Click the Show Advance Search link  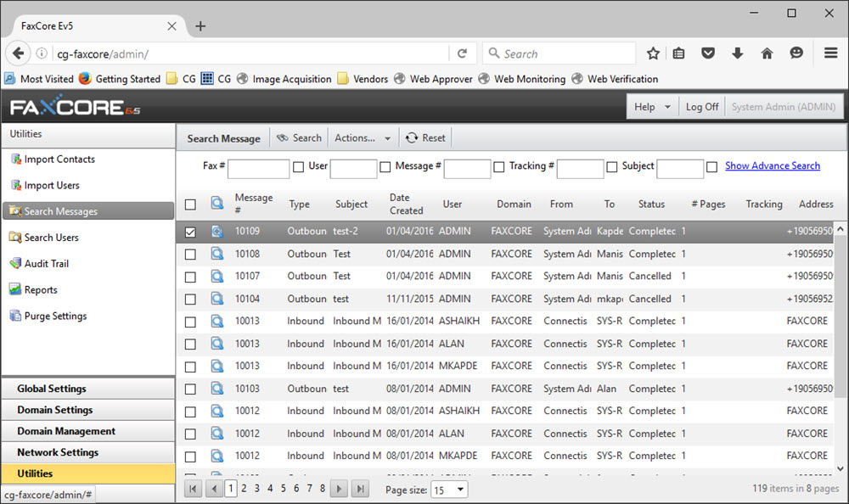point(773,165)
